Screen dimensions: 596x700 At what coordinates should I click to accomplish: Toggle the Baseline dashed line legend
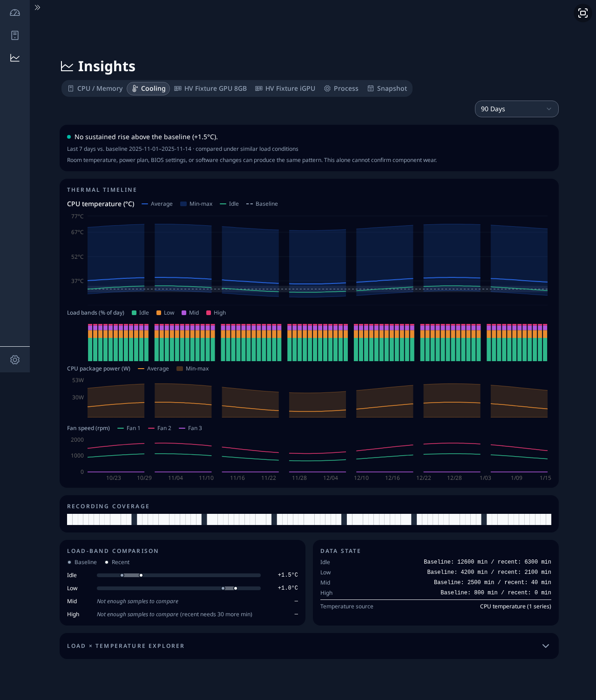tap(262, 204)
